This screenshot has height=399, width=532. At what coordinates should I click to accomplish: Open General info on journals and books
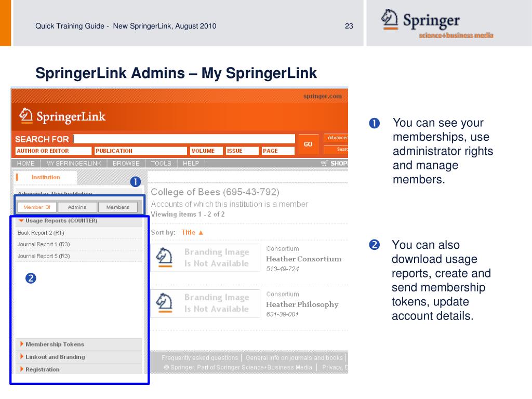pyautogui.click(x=294, y=358)
